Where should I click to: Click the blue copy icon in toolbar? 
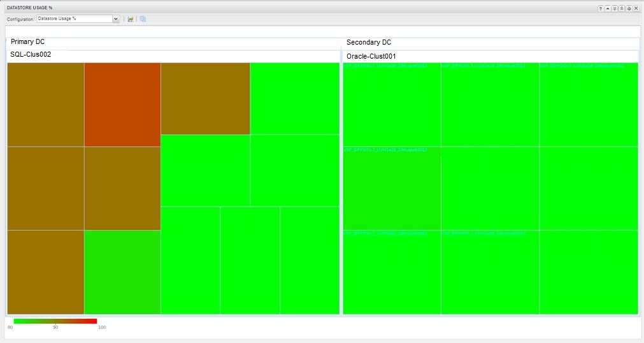click(143, 19)
